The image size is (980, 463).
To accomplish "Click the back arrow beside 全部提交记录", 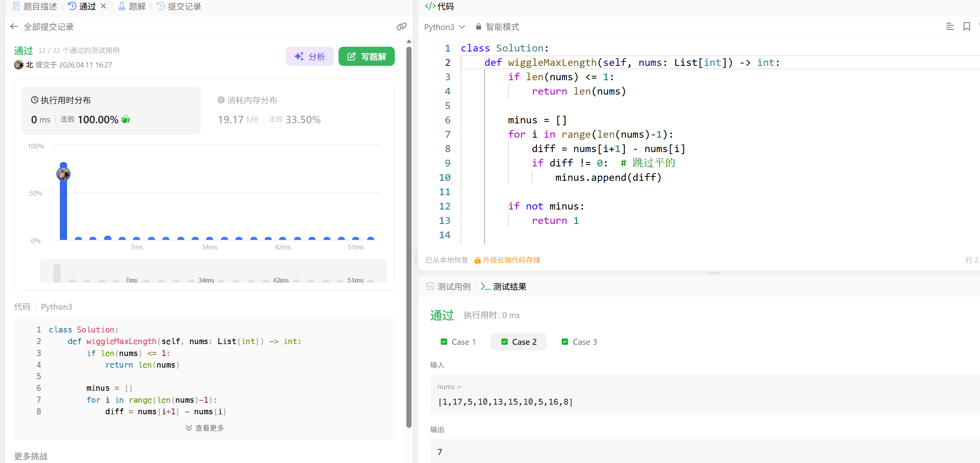I will 14,27.
